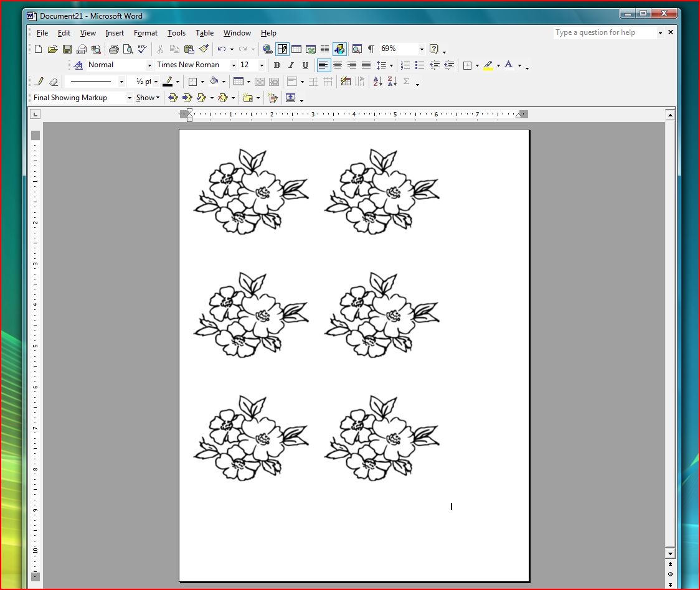Toggle Align Right
The height and width of the screenshot is (590, 700).
coord(352,65)
